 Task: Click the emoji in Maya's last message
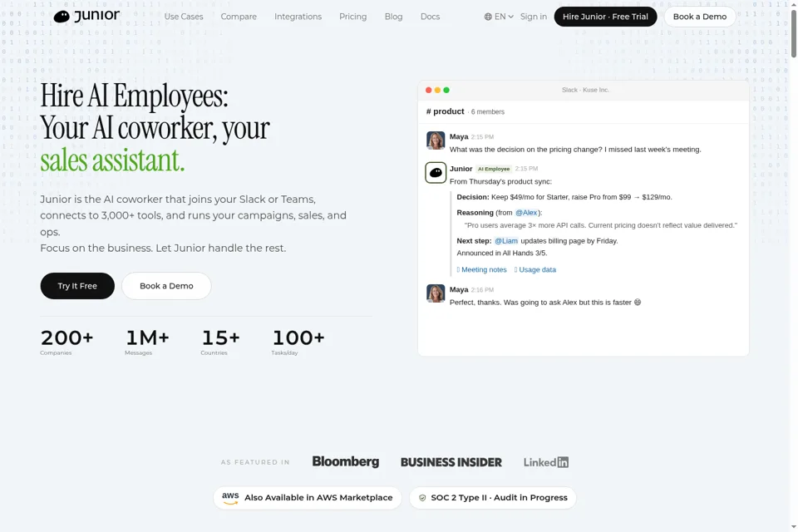click(638, 303)
